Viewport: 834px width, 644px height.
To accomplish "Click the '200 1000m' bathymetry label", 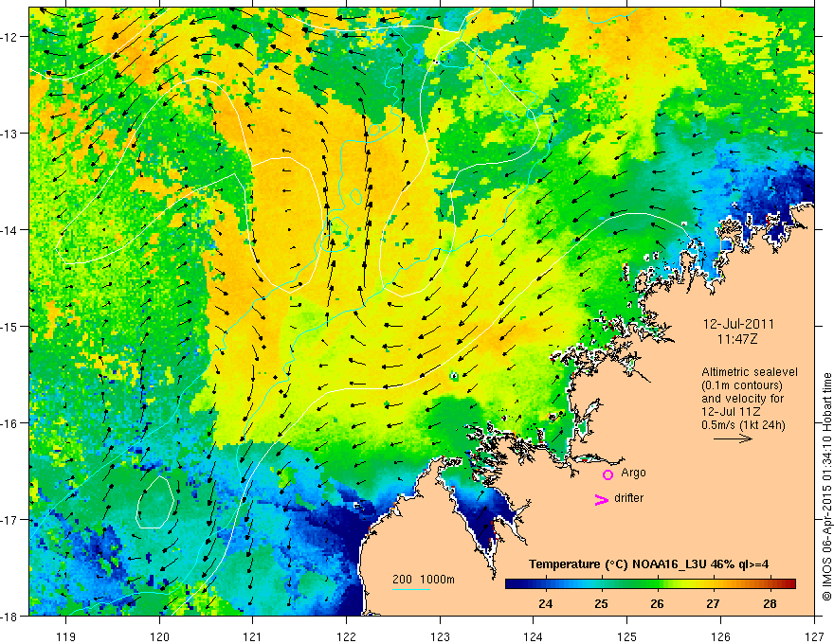I will click(x=424, y=580).
